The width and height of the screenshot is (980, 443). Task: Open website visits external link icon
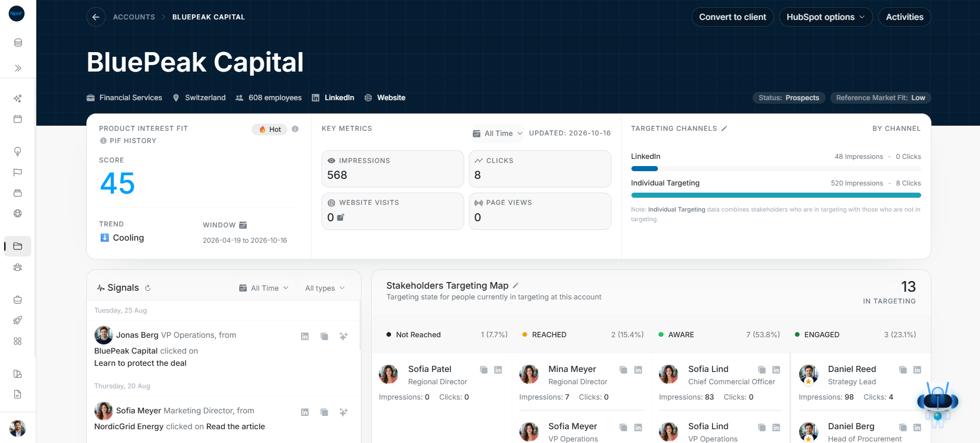coord(341,218)
